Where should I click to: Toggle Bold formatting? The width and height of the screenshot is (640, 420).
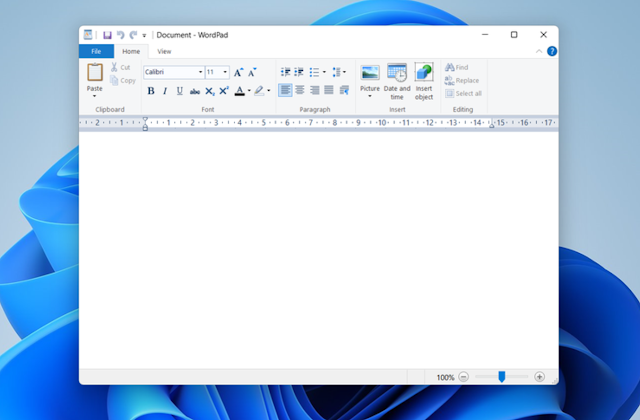click(151, 91)
